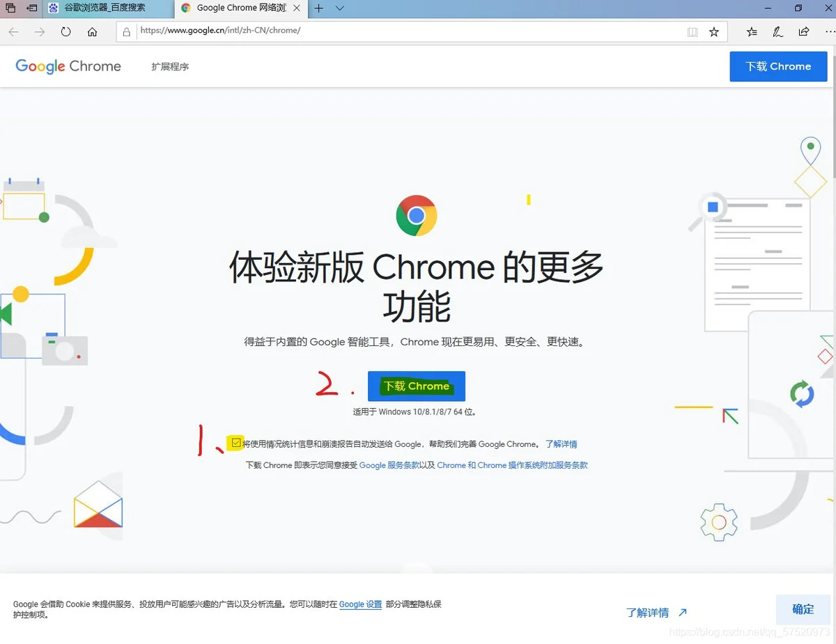Image resolution: width=836 pixels, height=644 pixels.
Task: Open a new tab with plus button
Action: point(319,8)
